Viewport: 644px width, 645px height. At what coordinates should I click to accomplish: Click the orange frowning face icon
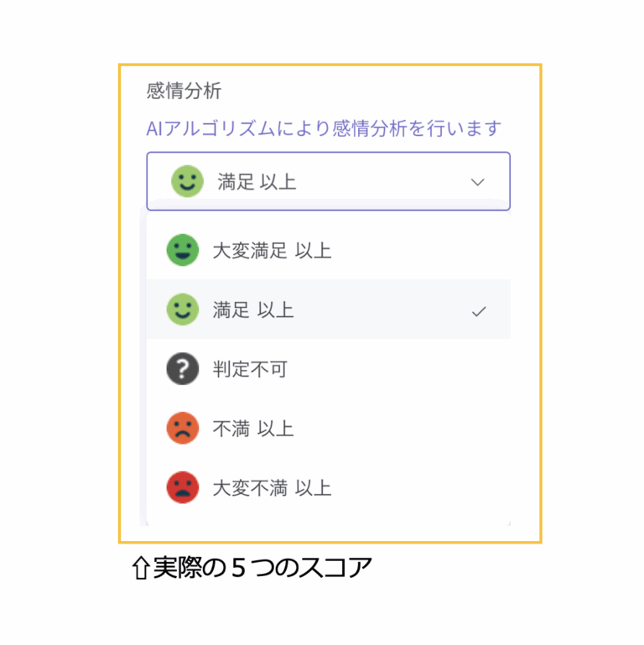(x=182, y=429)
